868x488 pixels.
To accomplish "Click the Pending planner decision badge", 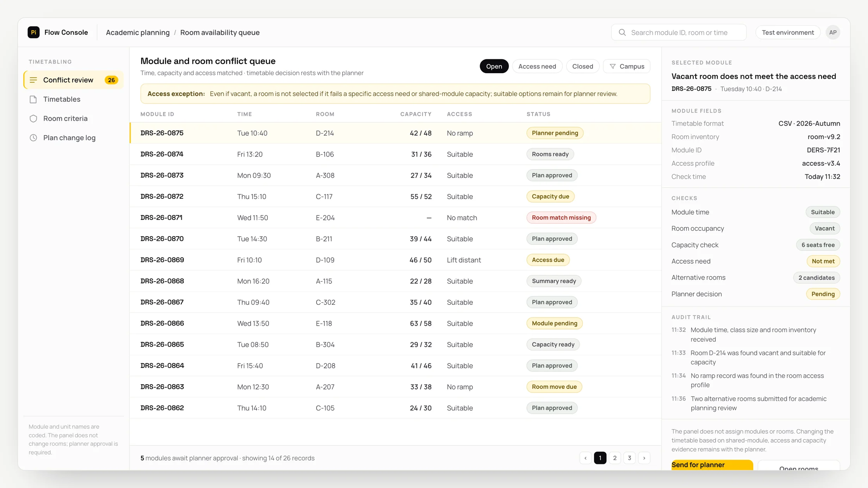I will tap(823, 294).
